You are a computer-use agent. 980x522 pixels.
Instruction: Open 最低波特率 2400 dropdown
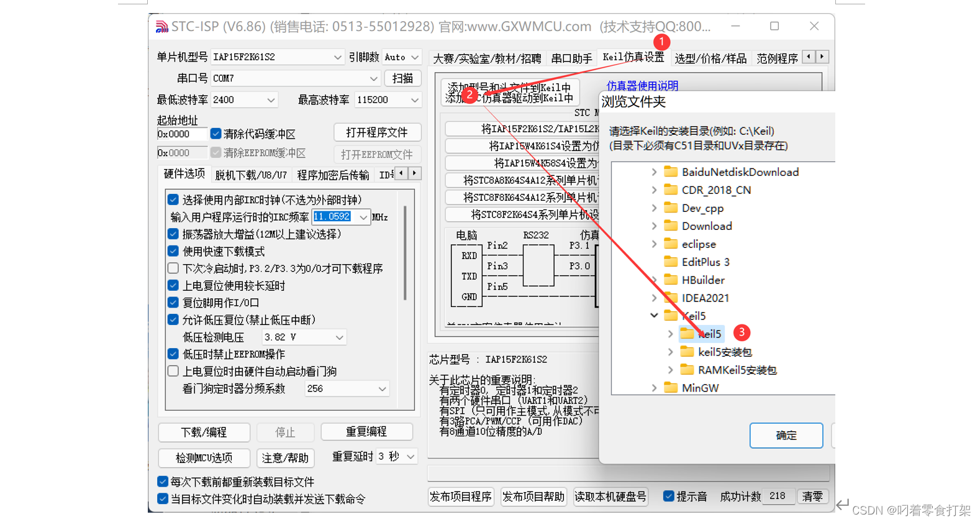click(x=244, y=99)
